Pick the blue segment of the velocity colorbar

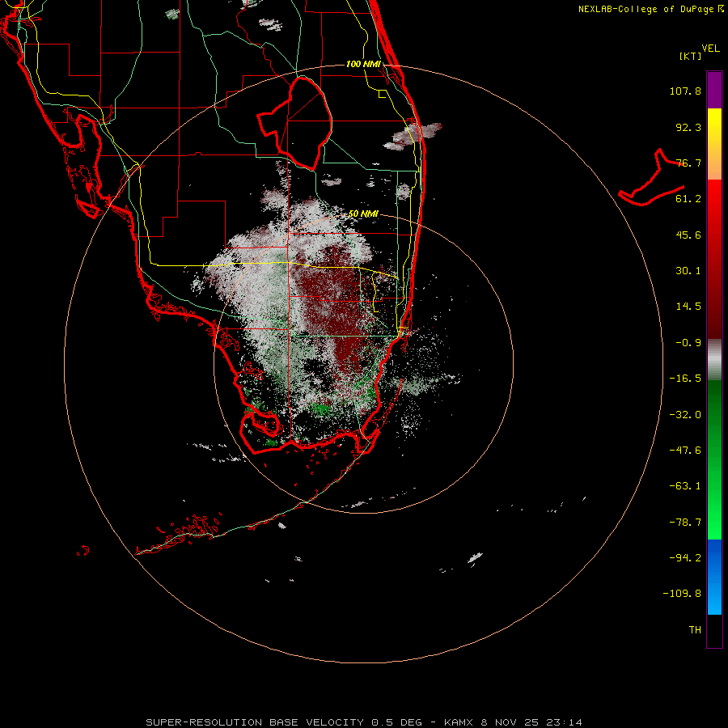[714, 577]
